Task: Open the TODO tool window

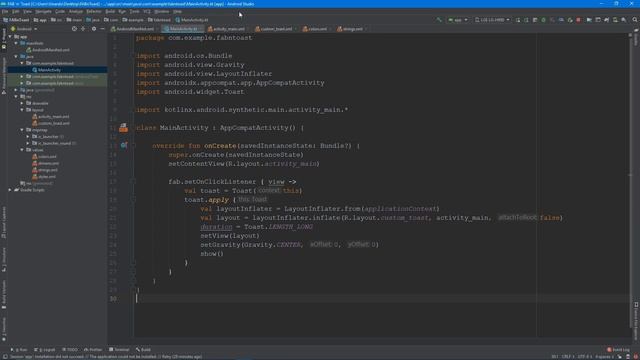Action: 70,350
